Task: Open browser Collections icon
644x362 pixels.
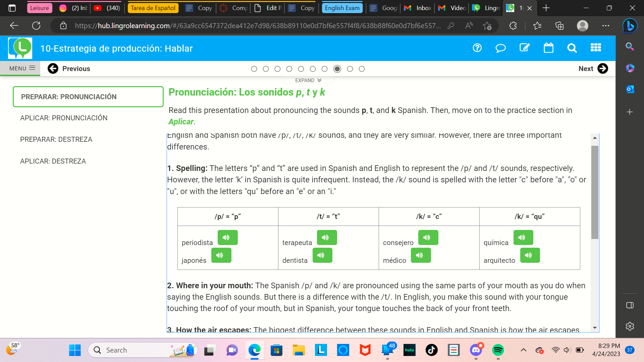Action: coord(559,25)
